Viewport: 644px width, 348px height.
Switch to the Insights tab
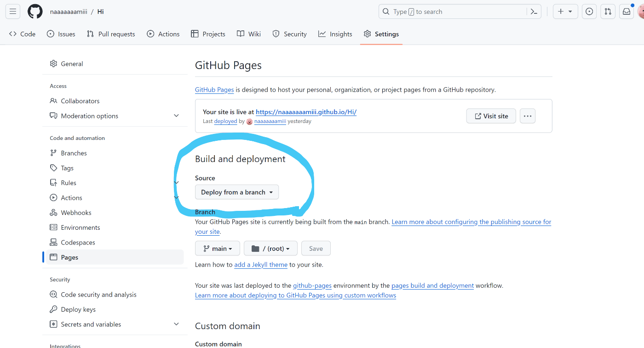tap(335, 34)
